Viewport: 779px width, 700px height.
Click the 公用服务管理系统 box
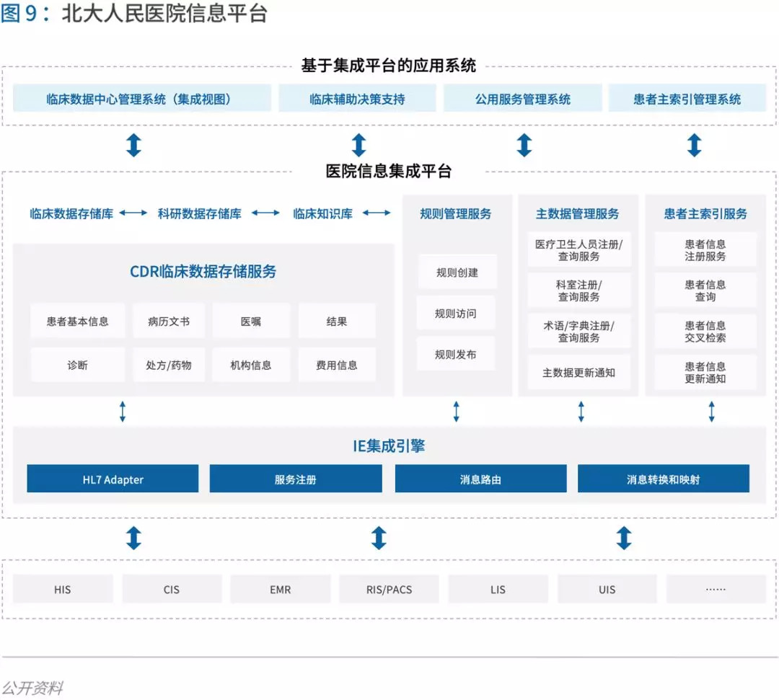point(523,98)
